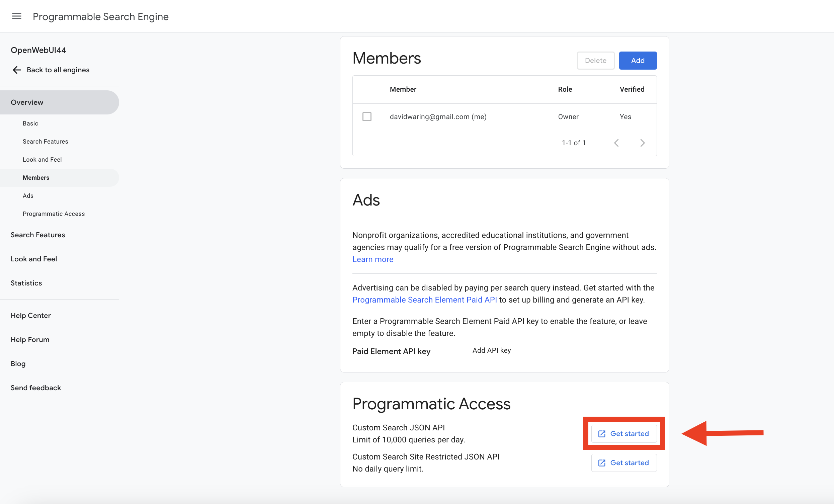
Task: Click the Ads section heading
Action: 366,200
